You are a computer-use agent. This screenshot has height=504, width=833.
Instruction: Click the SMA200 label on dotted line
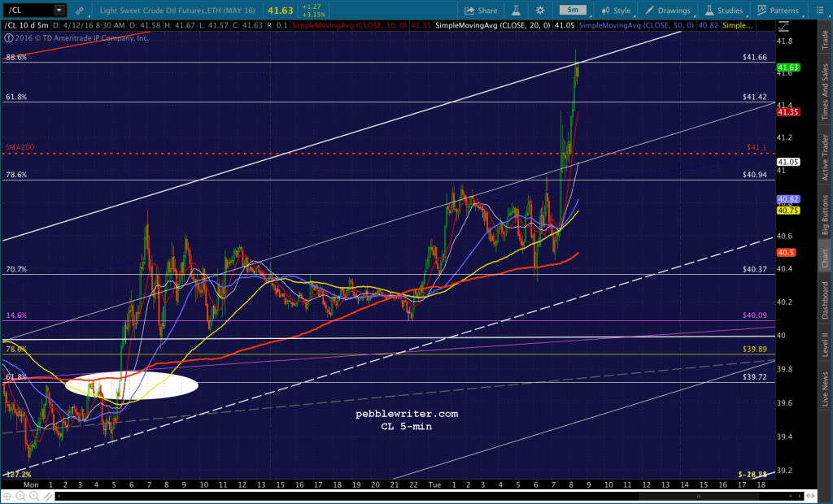coord(20,147)
